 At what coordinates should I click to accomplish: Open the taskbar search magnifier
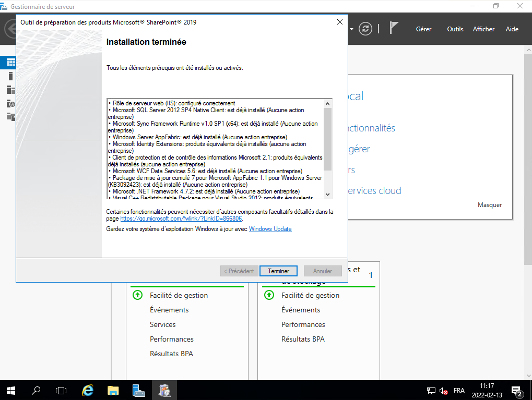click(x=36, y=390)
